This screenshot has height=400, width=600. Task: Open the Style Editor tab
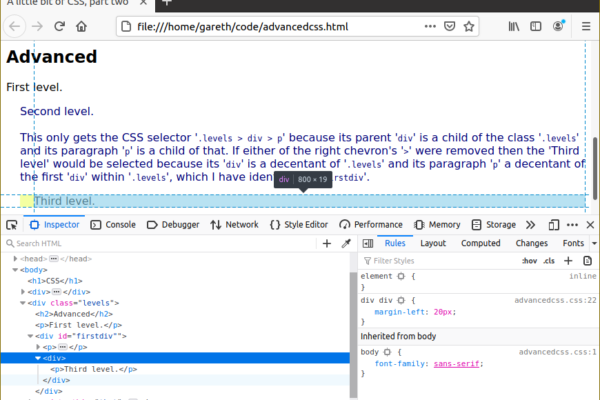(299, 225)
